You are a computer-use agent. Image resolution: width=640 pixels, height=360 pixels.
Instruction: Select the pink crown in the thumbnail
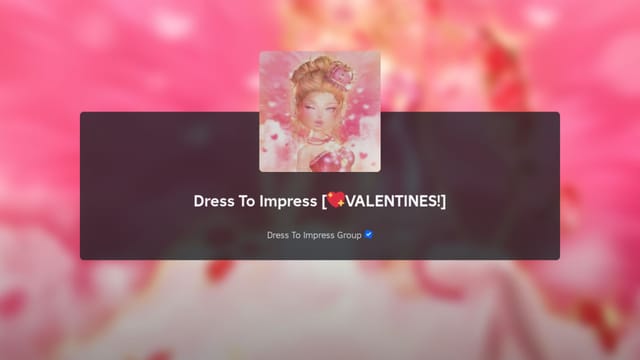(x=340, y=76)
